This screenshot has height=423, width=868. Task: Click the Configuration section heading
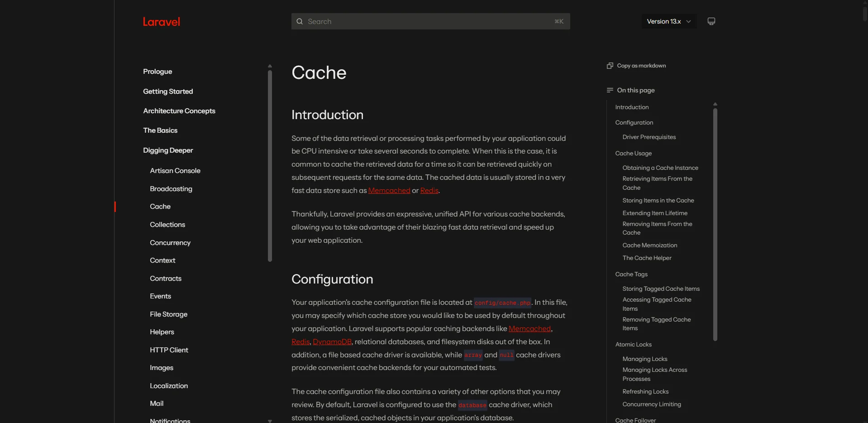[332, 279]
